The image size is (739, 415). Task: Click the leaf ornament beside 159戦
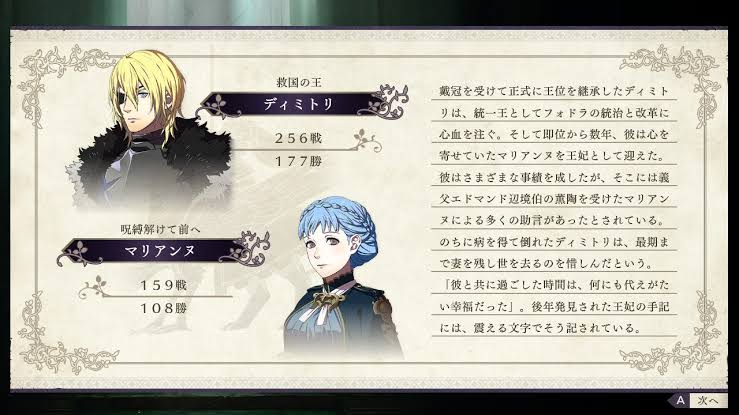click(94, 286)
